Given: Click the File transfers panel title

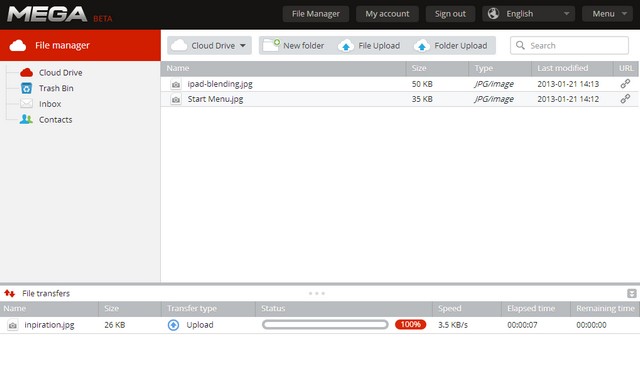Looking at the screenshot, I should pyautogui.click(x=46, y=293).
